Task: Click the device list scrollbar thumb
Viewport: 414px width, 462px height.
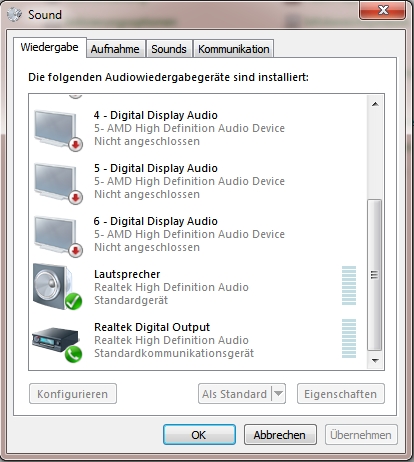Action: click(375, 275)
